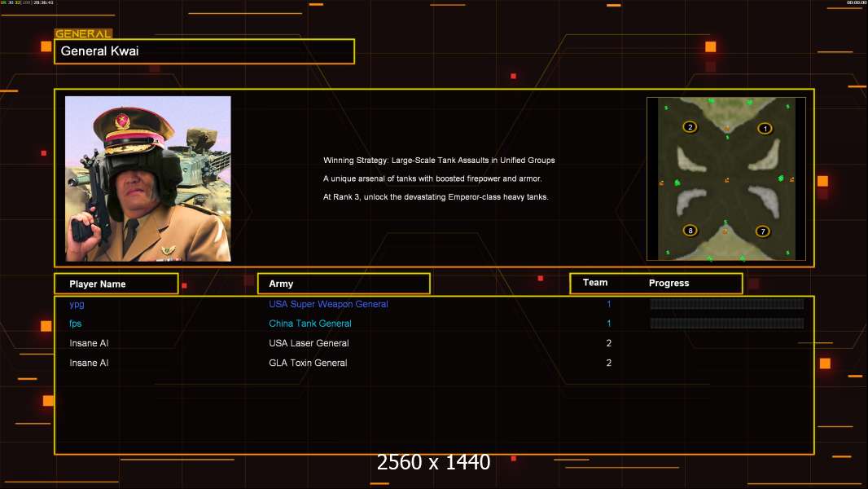Click the green cash icon in map's bottom-right corner
Viewport: 868px width, 489px height.
click(787, 253)
